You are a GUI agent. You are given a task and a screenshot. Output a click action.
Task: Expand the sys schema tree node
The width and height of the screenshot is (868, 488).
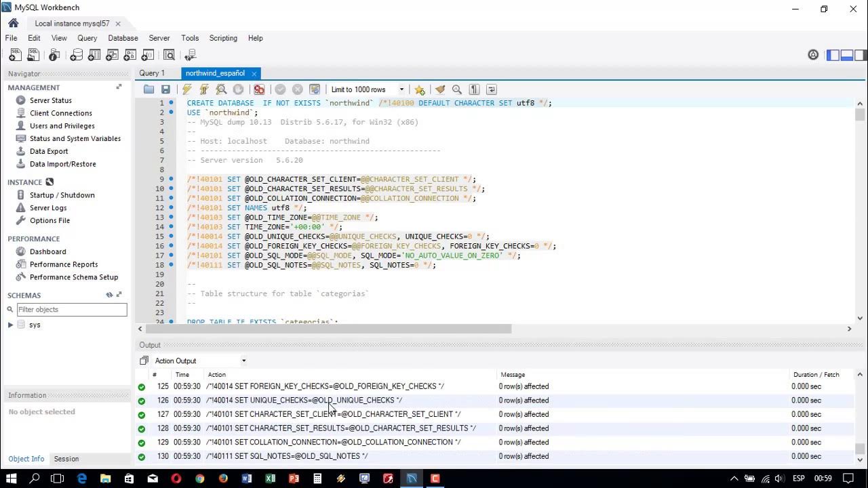[10, 325]
